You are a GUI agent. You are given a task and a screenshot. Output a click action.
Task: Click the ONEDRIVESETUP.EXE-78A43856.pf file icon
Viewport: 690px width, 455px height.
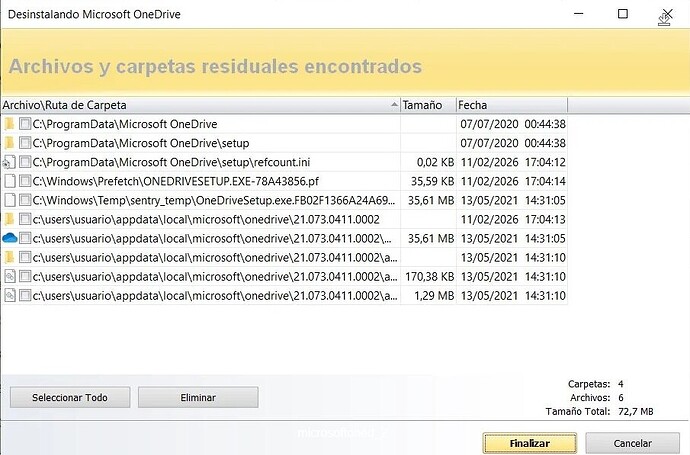tap(9, 181)
